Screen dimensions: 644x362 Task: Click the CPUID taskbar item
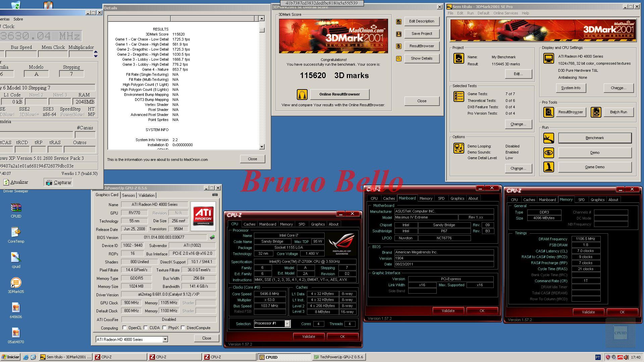284,357
